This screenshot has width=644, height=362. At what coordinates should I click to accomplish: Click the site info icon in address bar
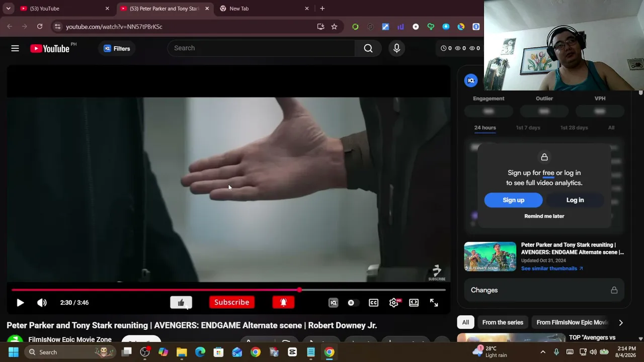[x=57, y=27]
